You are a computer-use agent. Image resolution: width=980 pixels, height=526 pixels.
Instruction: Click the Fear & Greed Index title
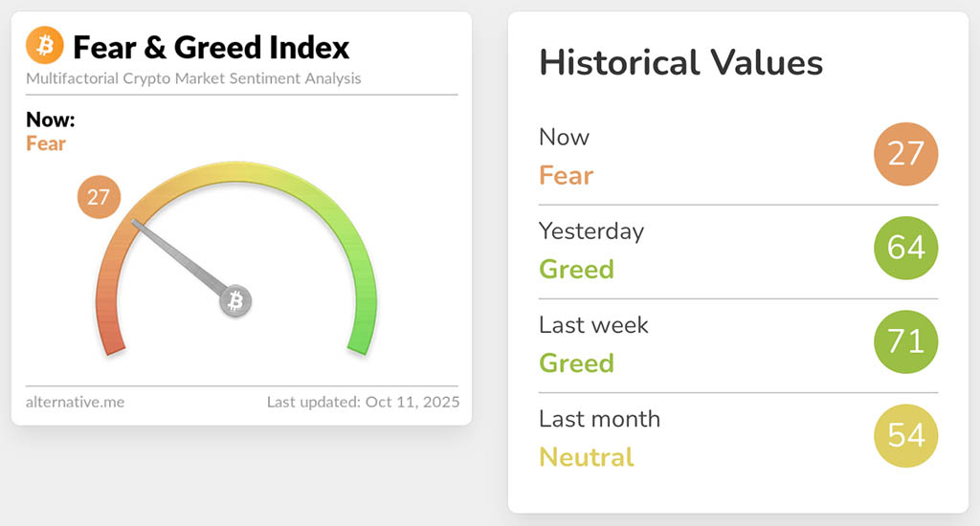coord(212,46)
